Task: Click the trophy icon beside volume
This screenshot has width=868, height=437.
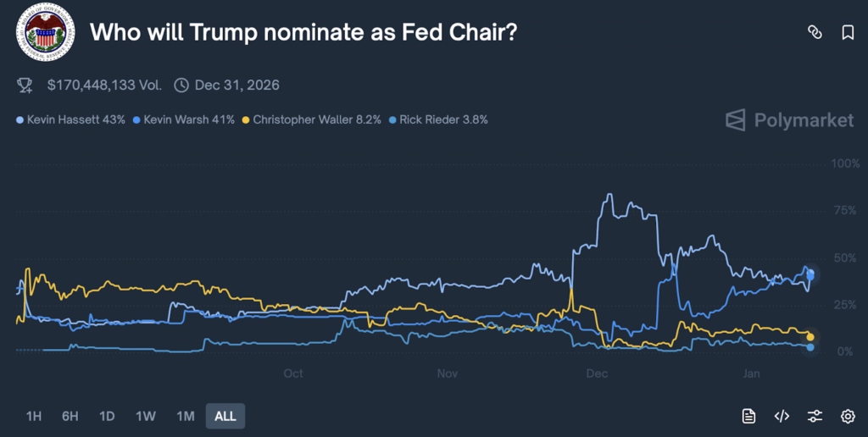Action: pos(25,85)
